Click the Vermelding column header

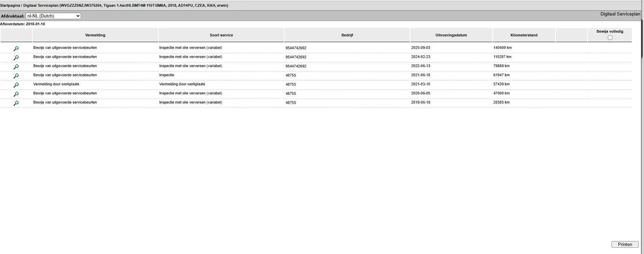(x=95, y=35)
